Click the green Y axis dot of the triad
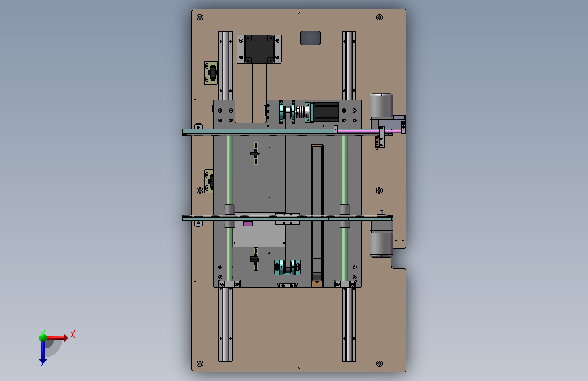The image size is (588, 381). point(43,338)
